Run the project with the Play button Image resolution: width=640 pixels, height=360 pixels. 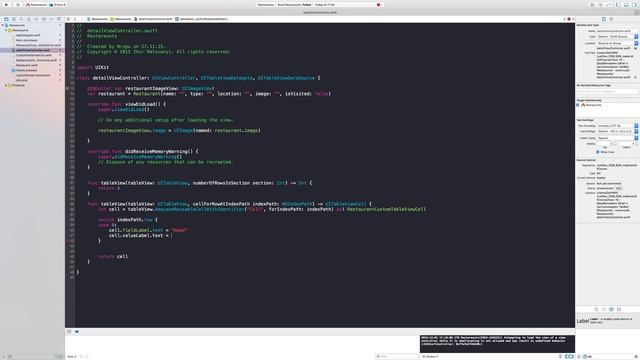[x=6, y=4]
